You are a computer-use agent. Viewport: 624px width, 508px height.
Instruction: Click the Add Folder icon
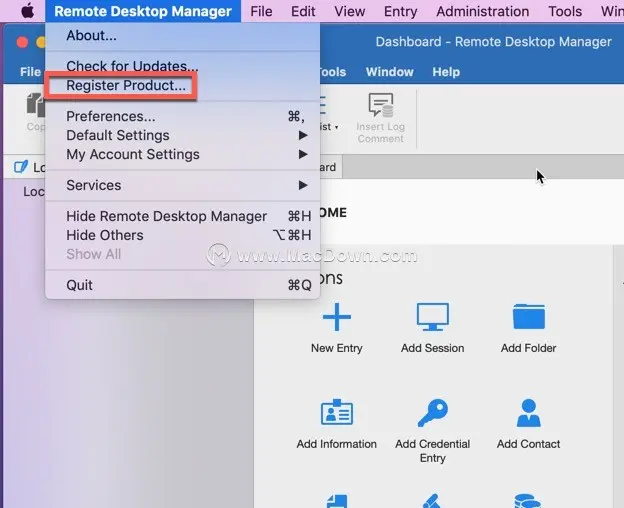528,317
